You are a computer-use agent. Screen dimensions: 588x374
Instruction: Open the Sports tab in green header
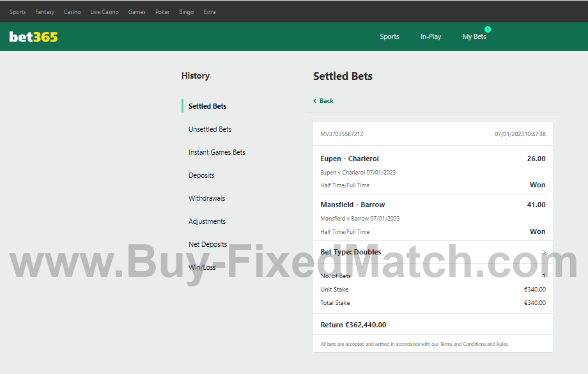point(389,37)
